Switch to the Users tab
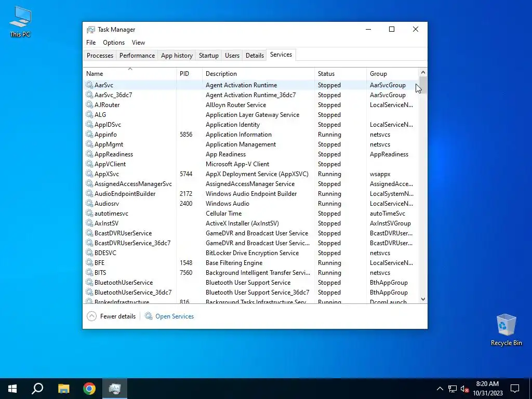This screenshot has height=399, width=532. (x=232, y=55)
